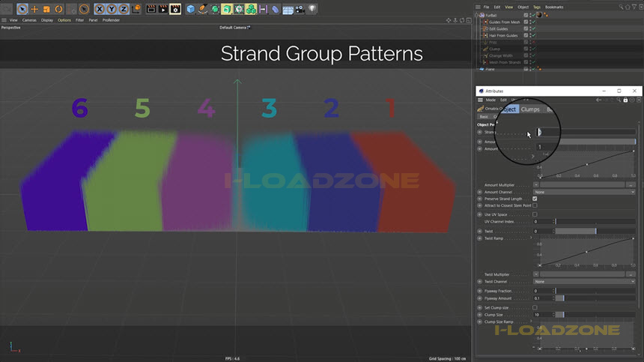Activate the Scale tool
This screenshot has width=644, height=362.
[46, 9]
